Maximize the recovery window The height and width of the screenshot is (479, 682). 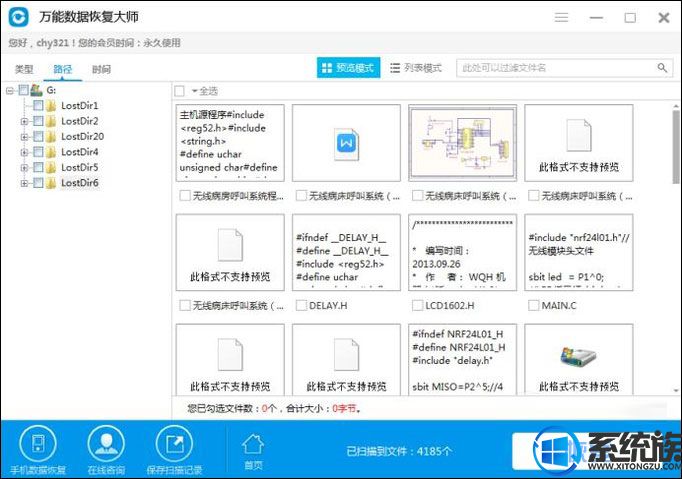click(630, 18)
